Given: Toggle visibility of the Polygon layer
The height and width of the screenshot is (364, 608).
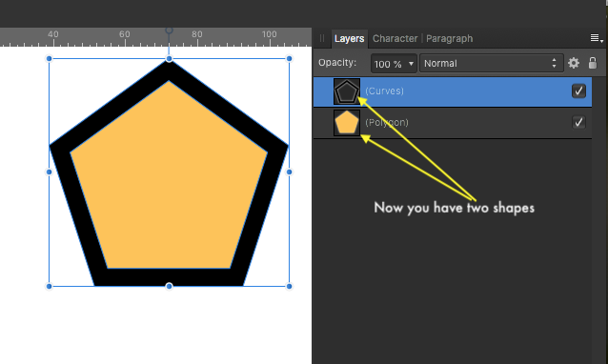Looking at the screenshot, I should (578, 123).
